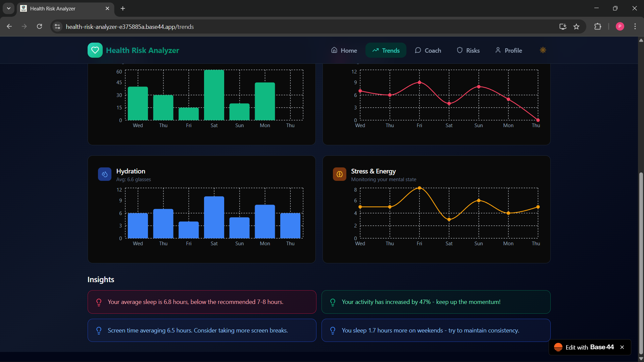Click the Hydration water drop icon

[105, 174]
